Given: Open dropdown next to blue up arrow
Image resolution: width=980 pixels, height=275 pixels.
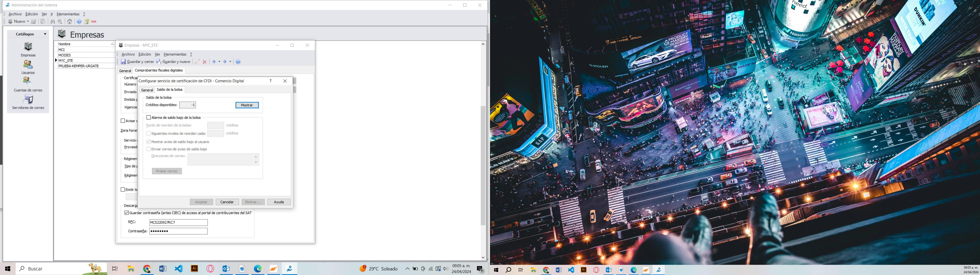Looking at the screenshot, I should point(219,62).
